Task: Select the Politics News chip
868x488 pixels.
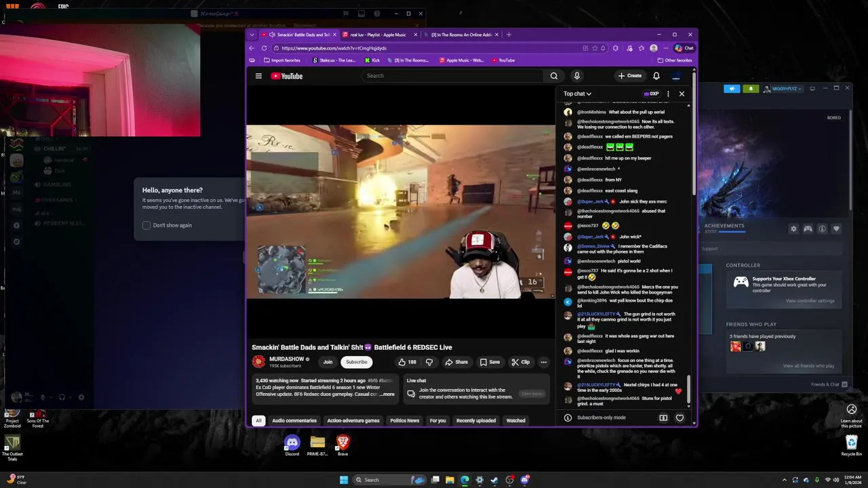Action: (405, 421)
